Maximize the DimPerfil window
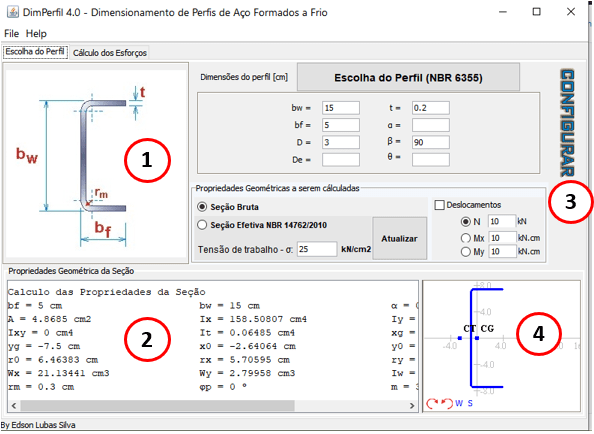The width and height of the screenshot is (594, 434). tap(536, 12)
